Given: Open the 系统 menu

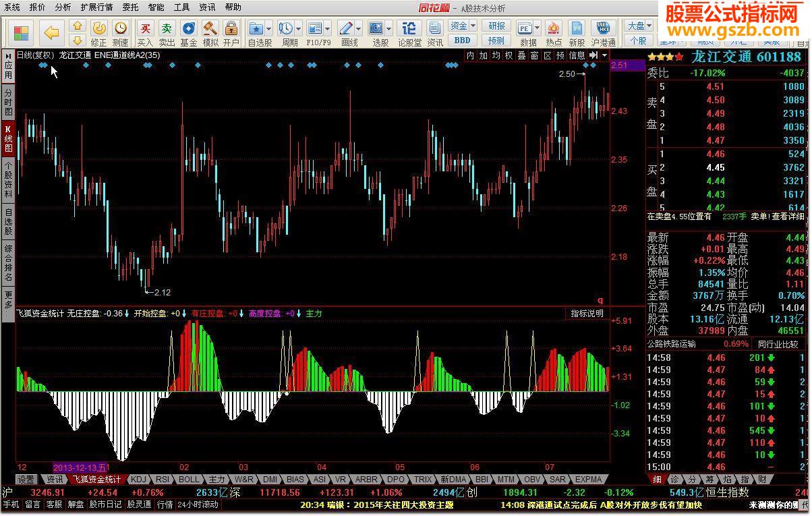Looking at the screenshot, I should (12, 7).
